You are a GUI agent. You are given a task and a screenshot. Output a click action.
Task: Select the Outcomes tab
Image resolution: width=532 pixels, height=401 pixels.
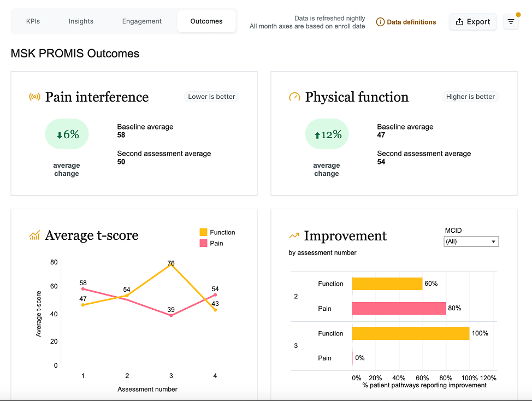coord(206,21)
